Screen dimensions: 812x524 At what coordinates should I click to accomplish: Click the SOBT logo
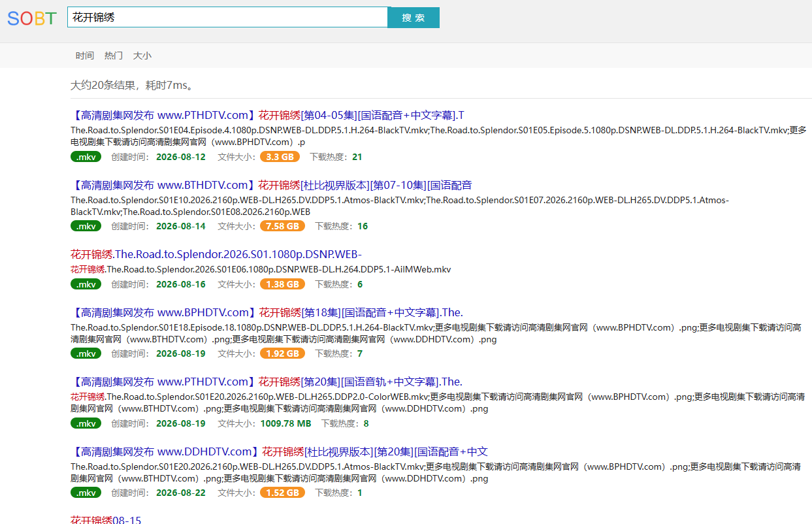(32, 18)
